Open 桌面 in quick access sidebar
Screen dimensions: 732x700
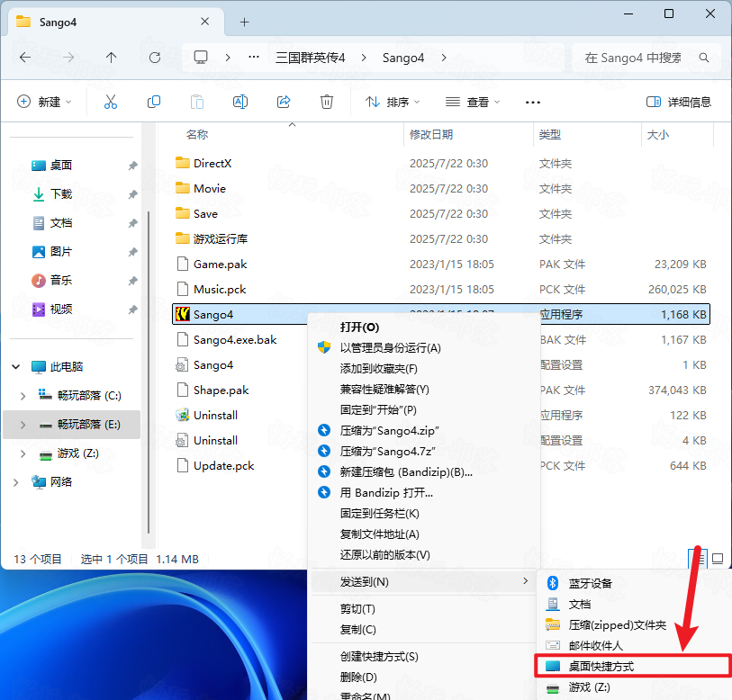point(60,166)
